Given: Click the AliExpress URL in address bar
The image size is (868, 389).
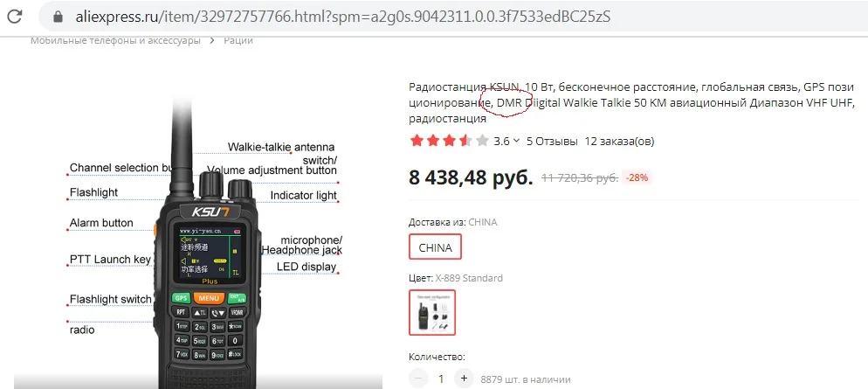Looking at the screenshot, I should coord(343,17).
